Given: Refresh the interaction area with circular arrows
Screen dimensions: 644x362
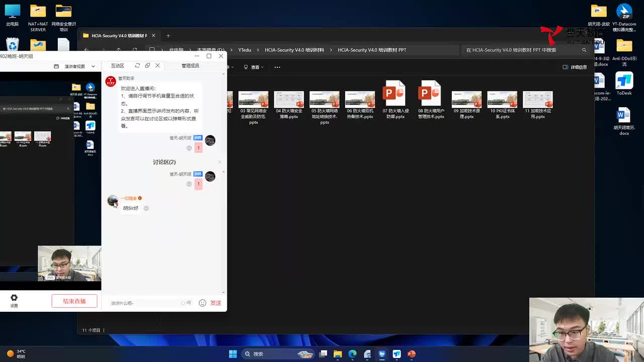Looking at the screenshot, I should (x=137, y=65).
